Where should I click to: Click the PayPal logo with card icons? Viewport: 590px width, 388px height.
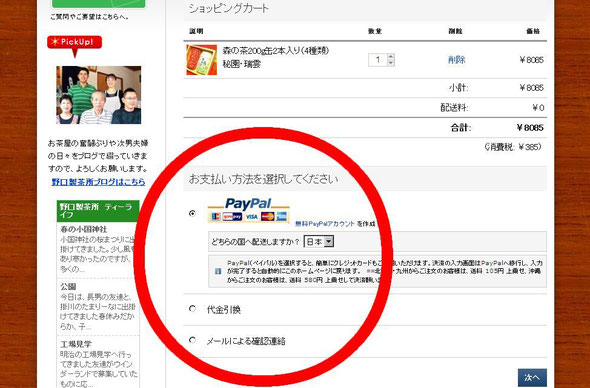[248, 210]
